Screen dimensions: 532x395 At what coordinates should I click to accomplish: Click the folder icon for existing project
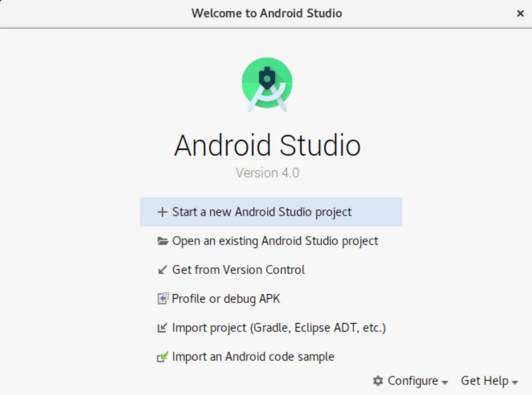point(162,241)
